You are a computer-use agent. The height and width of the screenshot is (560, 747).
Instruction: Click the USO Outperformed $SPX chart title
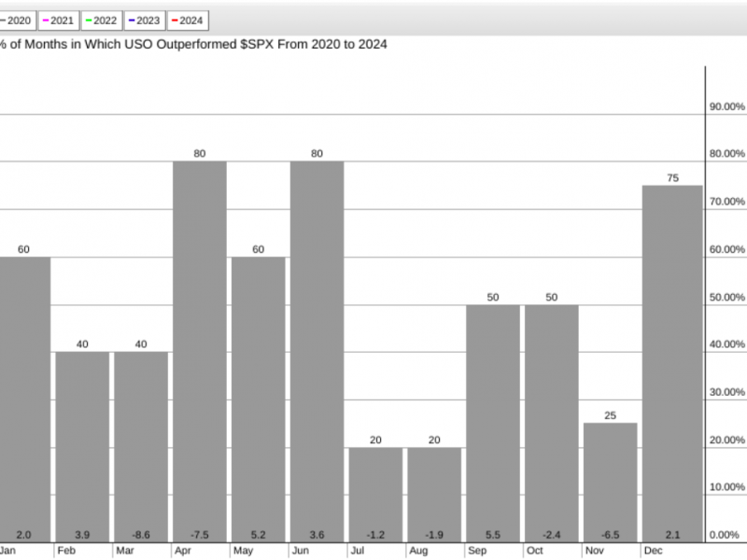point(193,44)
